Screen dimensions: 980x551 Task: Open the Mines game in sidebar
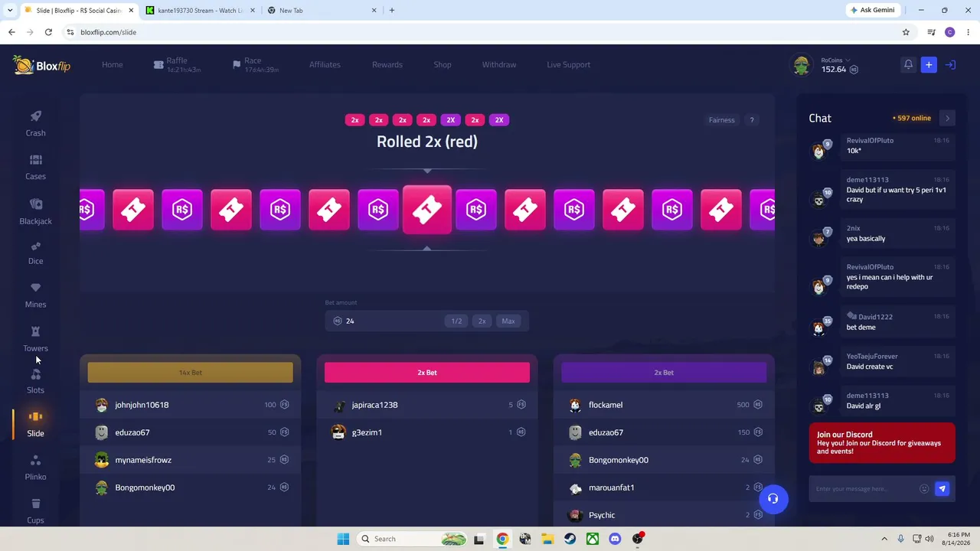pyautogui.click(x=35, y=295)
